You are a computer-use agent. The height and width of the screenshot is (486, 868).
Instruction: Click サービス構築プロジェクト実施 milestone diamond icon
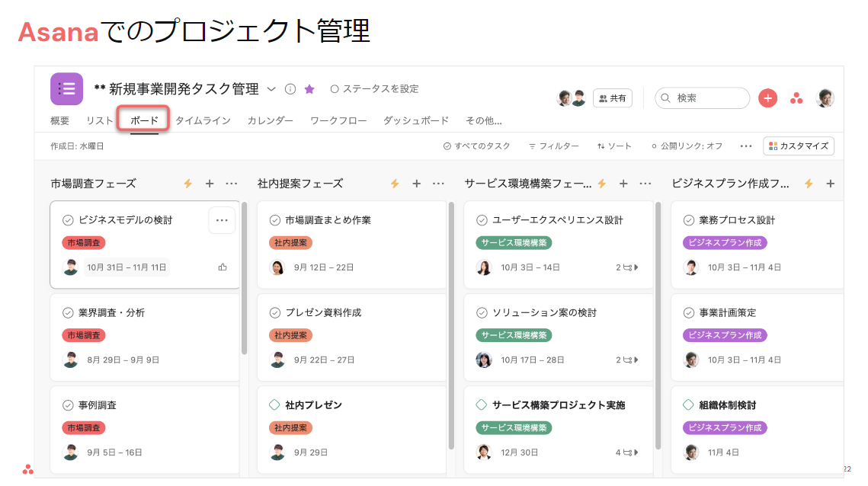pos(482,405)
